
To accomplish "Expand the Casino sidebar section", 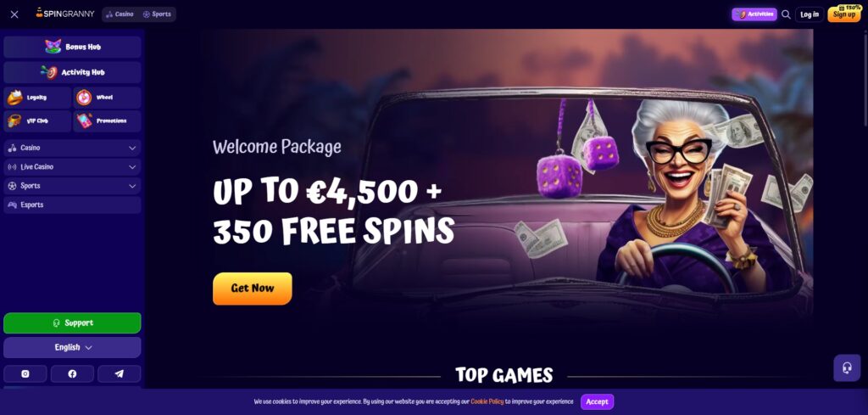I will [72, 148].
